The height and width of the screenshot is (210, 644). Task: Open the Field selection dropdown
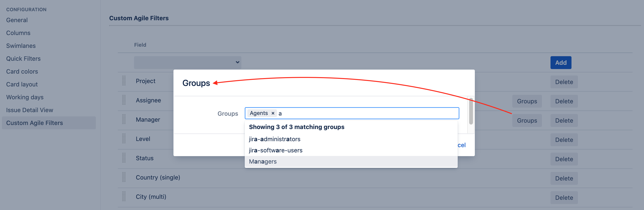[x=187, y=62]
